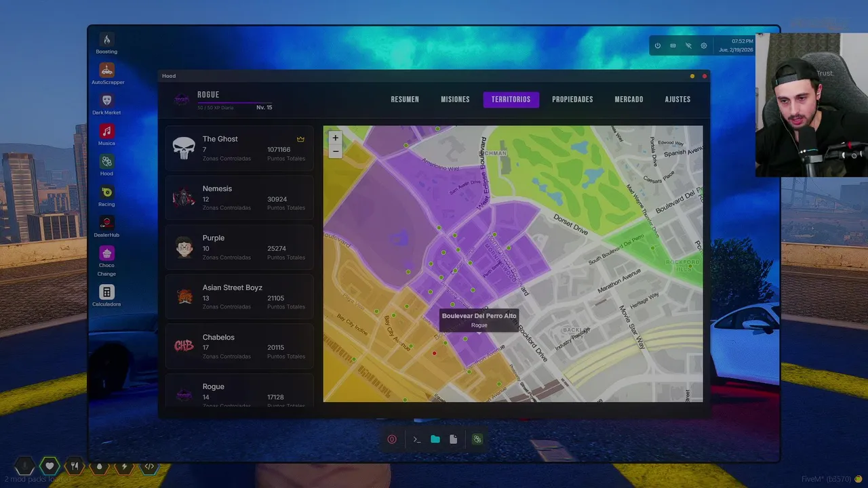Launch the Calculadora app icon
This screenshot has height=488, width=868.
[106, 292]
